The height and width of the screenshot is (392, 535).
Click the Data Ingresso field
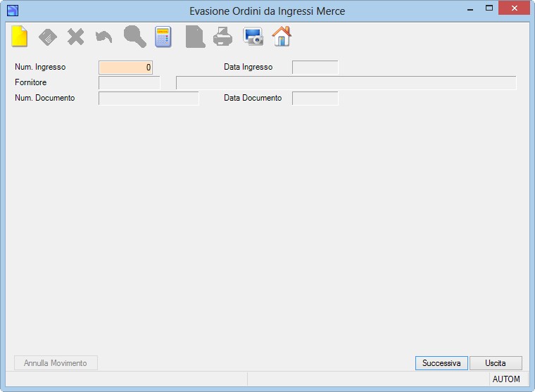315,67
